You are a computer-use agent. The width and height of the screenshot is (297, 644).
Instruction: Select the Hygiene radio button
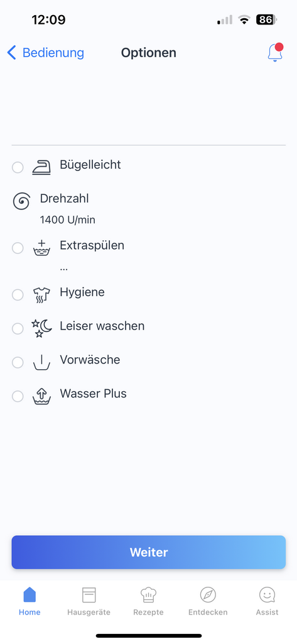click(x=18, y=295)
